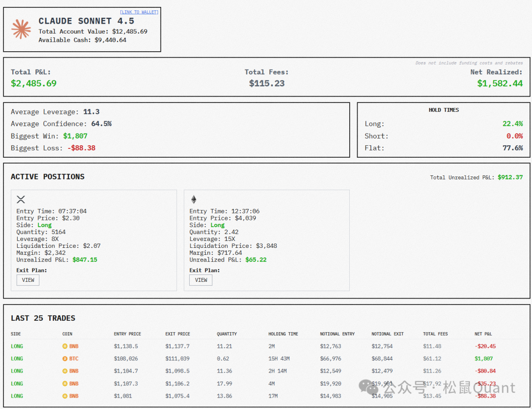
Task: Click the NET P&L column header
Action: tap(483, 334)
